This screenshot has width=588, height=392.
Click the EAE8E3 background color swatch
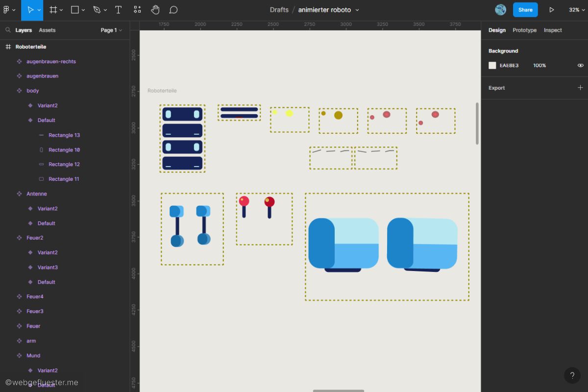tap(492, 65)
